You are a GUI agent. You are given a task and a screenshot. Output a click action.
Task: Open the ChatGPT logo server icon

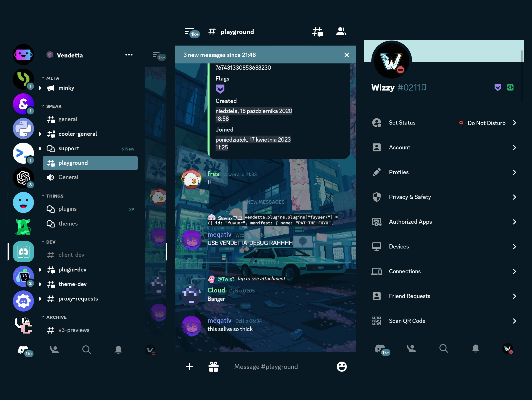click(23, 178)
